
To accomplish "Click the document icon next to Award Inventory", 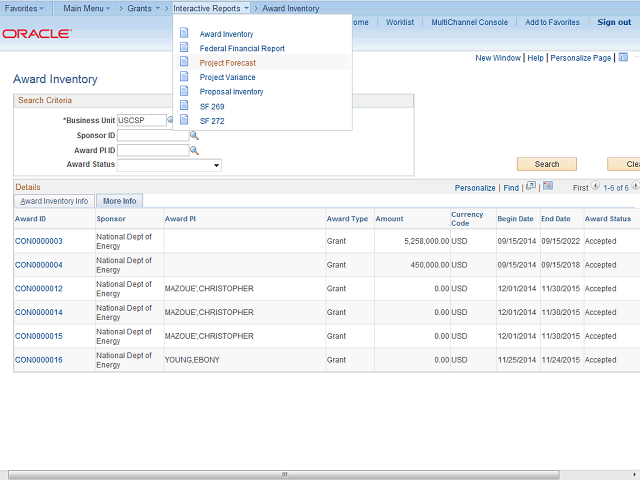I will click(184, 33).
